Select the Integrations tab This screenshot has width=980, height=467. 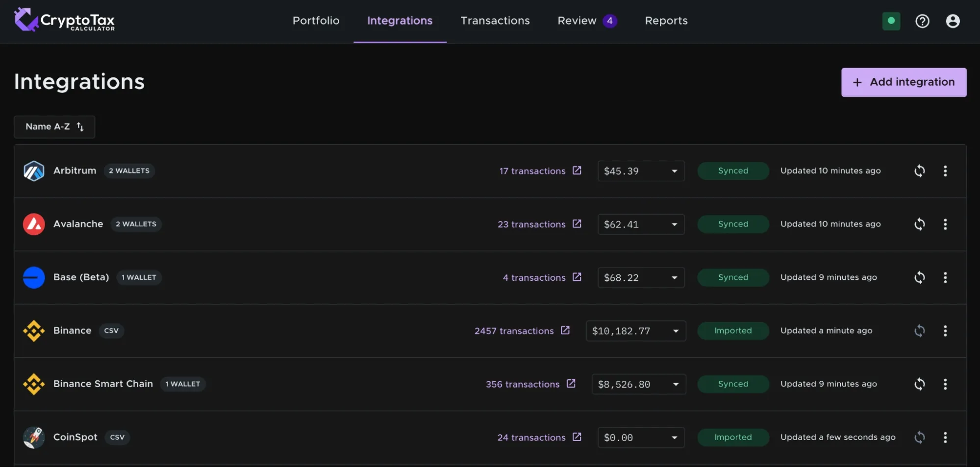[400, 21]
